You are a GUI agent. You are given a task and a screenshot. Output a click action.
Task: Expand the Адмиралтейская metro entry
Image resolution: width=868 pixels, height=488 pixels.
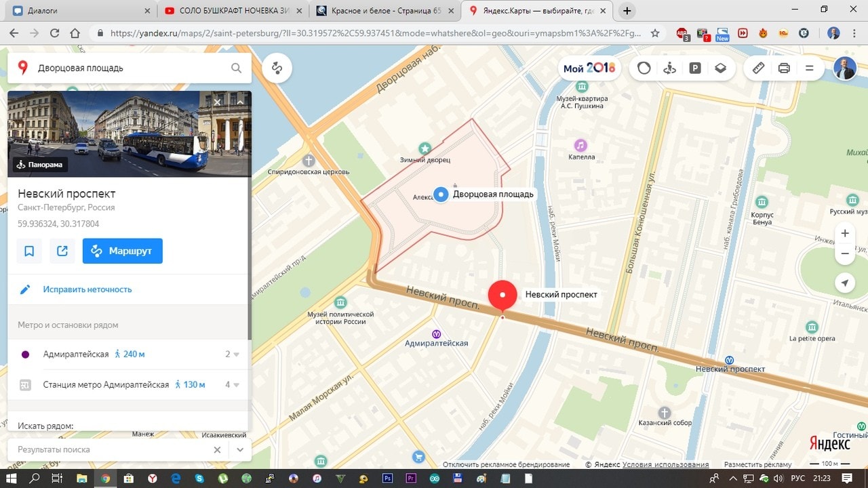click(236, 354)
